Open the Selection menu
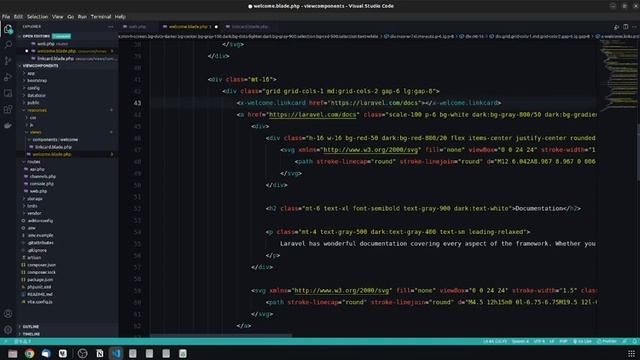Viewport: 640px width, 360px height. point(38,17)
